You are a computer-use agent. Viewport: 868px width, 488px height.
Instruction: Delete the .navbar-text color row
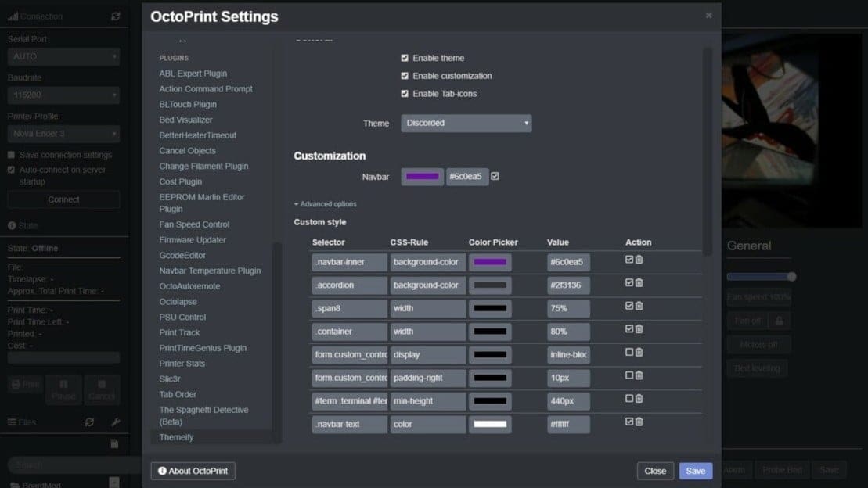[x=639, y=422]
